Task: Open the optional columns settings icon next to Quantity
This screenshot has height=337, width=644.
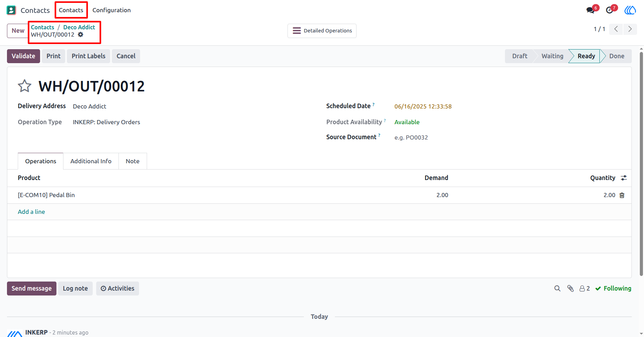Action: (x=624, y=178)
